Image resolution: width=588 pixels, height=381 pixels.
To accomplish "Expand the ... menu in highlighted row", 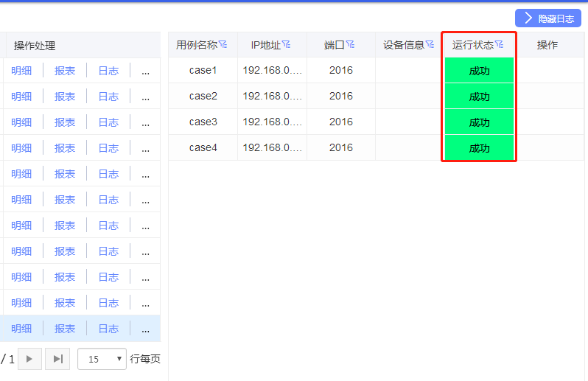I will pyautogui.click(x=145, y=329).
